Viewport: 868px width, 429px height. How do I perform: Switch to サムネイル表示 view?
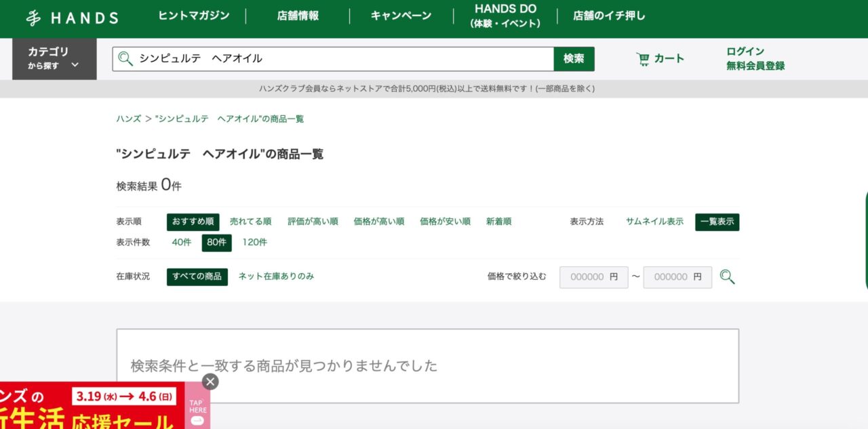click(654, 222)
